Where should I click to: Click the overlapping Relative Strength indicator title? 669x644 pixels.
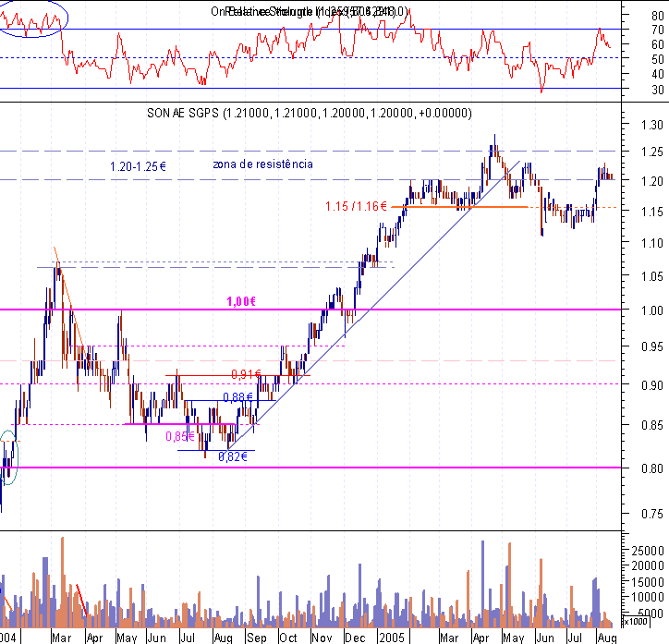[310, 11]
